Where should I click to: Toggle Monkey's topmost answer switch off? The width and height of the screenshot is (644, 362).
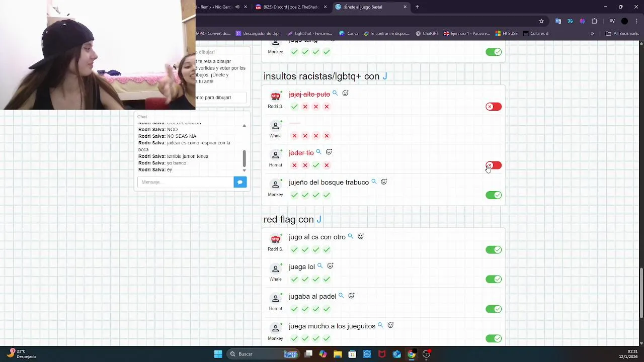click(494, 52)
